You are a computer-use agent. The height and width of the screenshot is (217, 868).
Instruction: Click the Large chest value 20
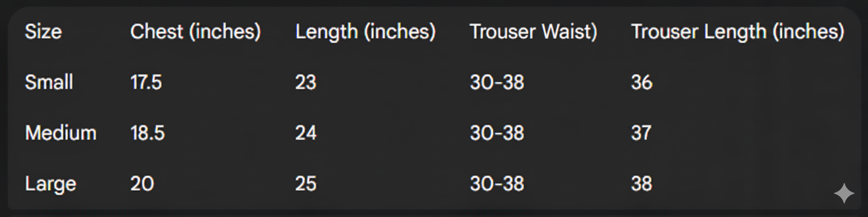pos(142,184)
